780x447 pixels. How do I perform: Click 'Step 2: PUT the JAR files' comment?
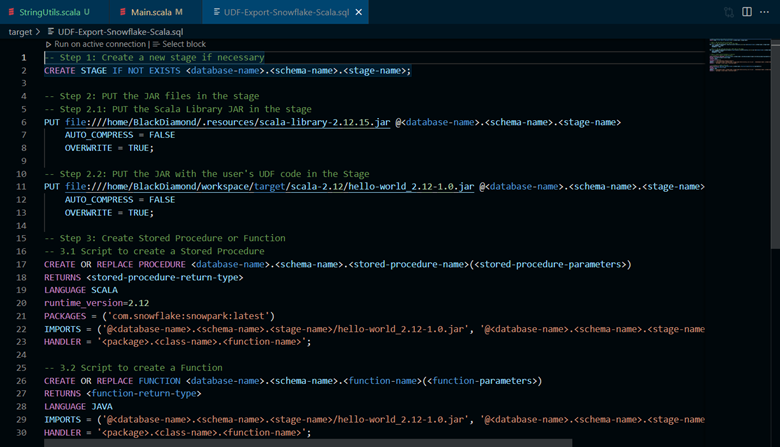pyautogui.click(x=152, y=96)
